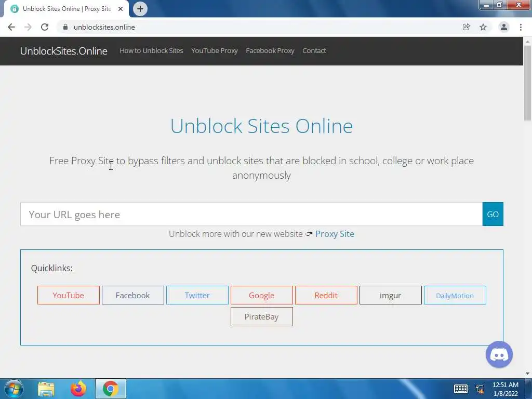Click the network status tray icon
The height and width of the screenshot is (399, 532).
click(x=480, y=389)
